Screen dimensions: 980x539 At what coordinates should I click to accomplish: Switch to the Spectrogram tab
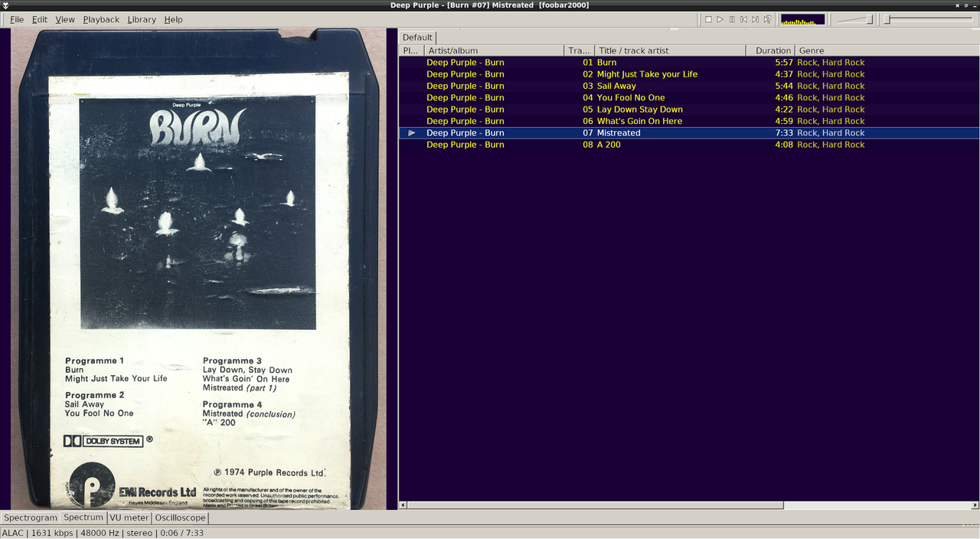click(31, 518)
